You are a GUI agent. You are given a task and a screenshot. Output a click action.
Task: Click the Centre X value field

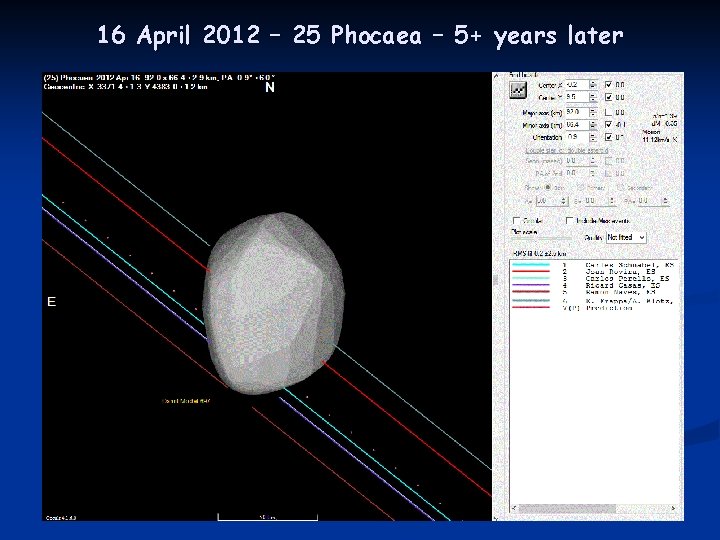click(x=577, y=85)
